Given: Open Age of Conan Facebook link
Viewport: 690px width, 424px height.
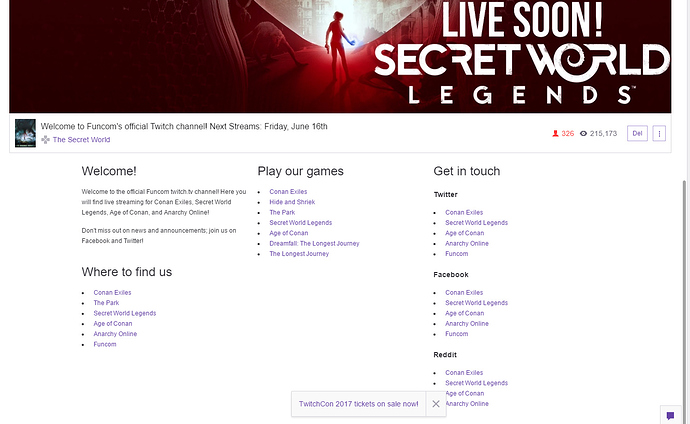Looking at the screenshot, I should pos(464,313).
